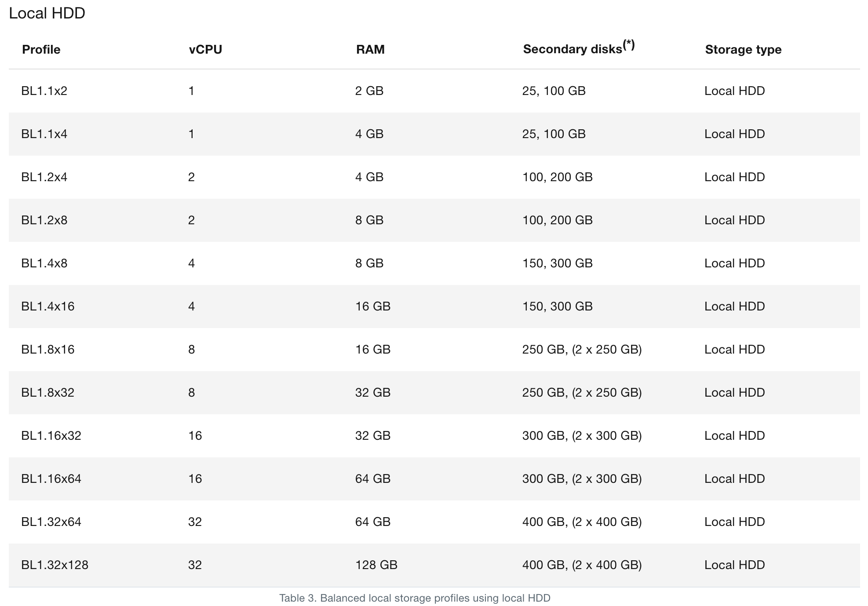The width and height of the screenshot is (868, 606).
Task: Click the BL1.8x32 profile name
Action: click(48, 392)
